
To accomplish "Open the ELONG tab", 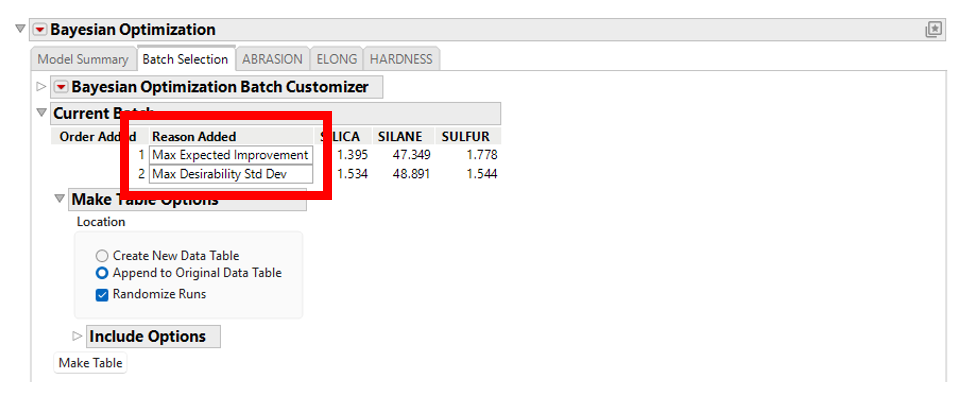I will (336, 59).
